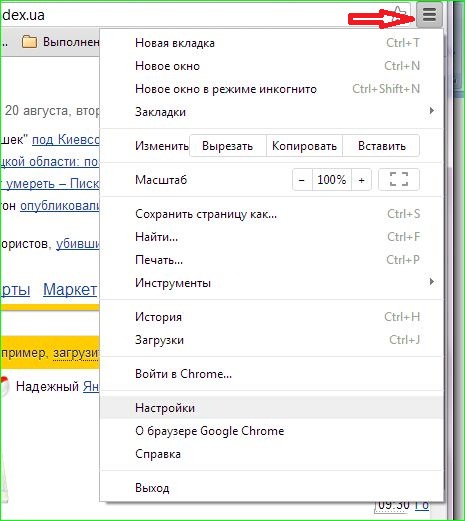Open "Загрузки" menu item
465x521 pixels.
click(272, 340)
